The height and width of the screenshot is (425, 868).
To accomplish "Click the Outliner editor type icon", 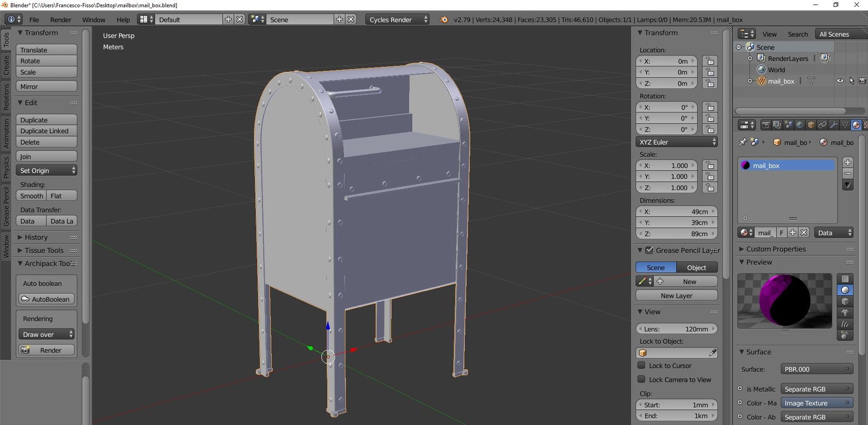I will [746, 34].
